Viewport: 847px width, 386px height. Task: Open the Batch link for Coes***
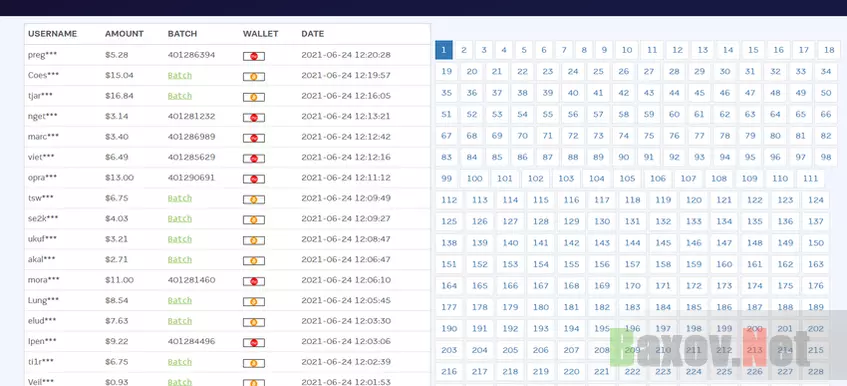point(179,75)
